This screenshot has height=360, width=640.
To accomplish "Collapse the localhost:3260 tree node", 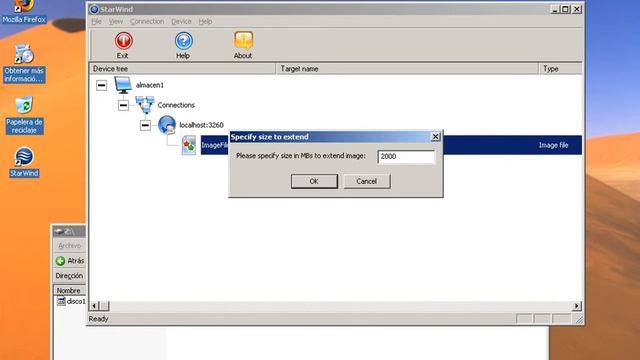I will 145,125.
